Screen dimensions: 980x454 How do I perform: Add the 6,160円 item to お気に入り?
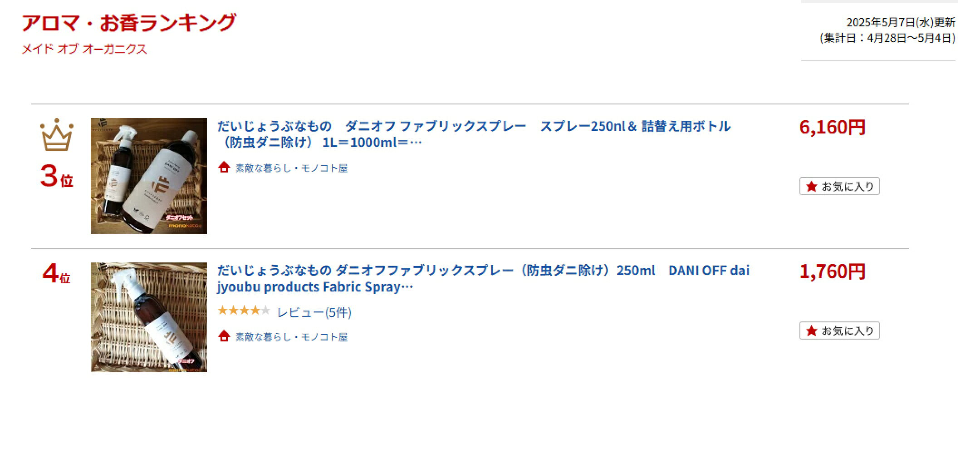839,187
